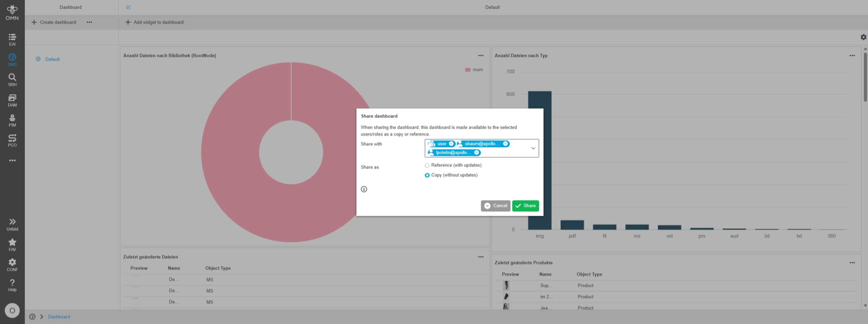
Task: Open more options next to Create dashboard
Action: (89, 22)
